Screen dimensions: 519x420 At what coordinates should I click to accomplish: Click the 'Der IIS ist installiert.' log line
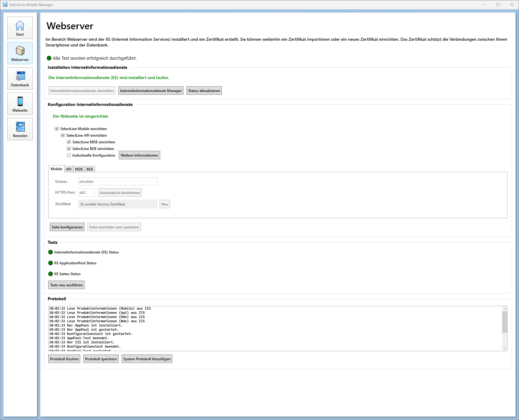coord(82,342)
